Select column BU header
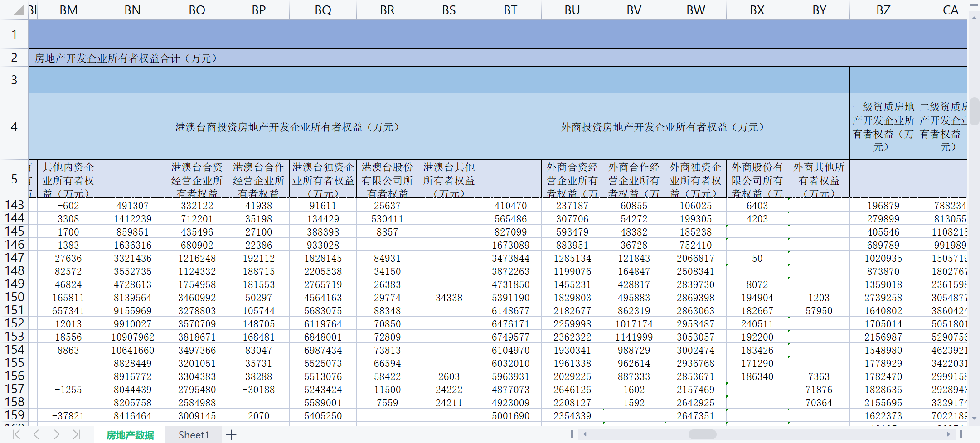 pyautogui.click(x=572, y=10)
